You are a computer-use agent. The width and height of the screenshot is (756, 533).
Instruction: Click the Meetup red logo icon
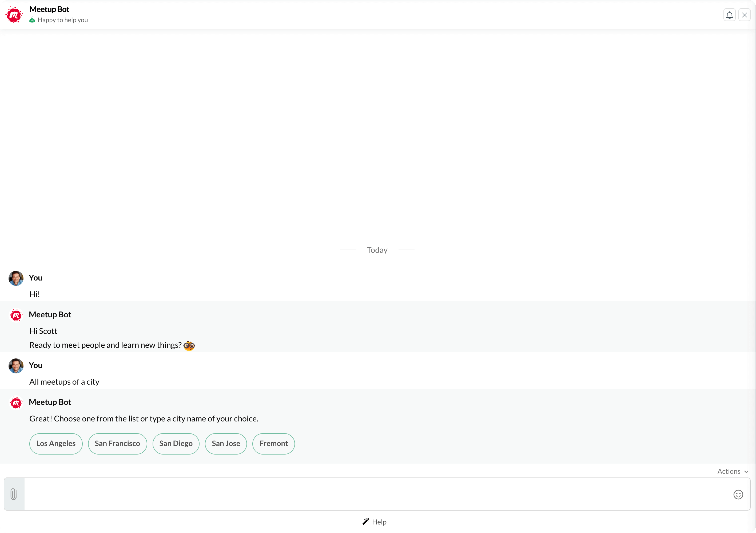click(14, 14)
